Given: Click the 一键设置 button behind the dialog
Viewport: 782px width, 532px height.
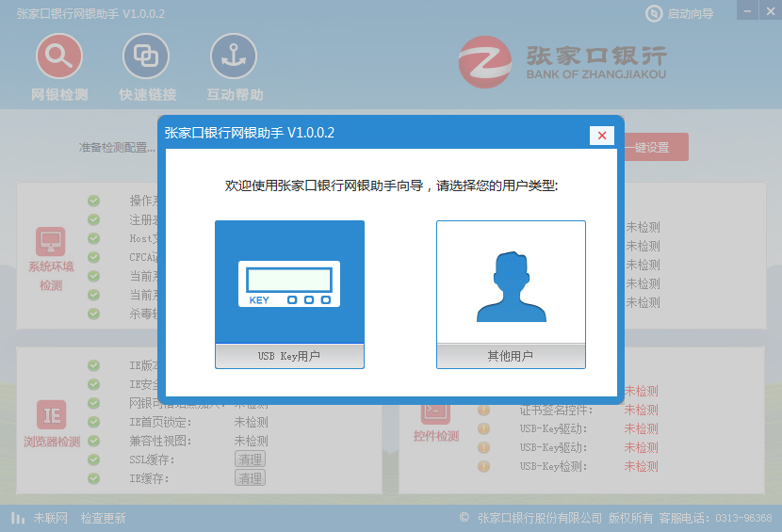Looking at the screenshot, I should click(x=656, y=147).
